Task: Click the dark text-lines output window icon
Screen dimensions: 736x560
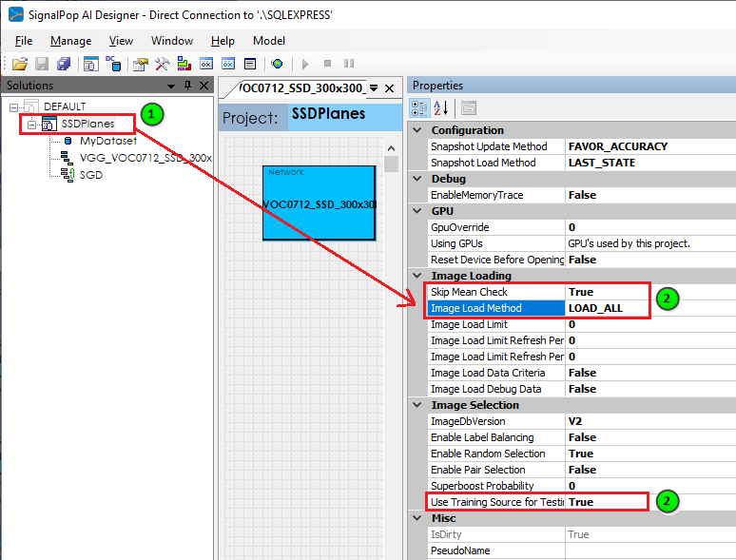Action: click(250, 64)
